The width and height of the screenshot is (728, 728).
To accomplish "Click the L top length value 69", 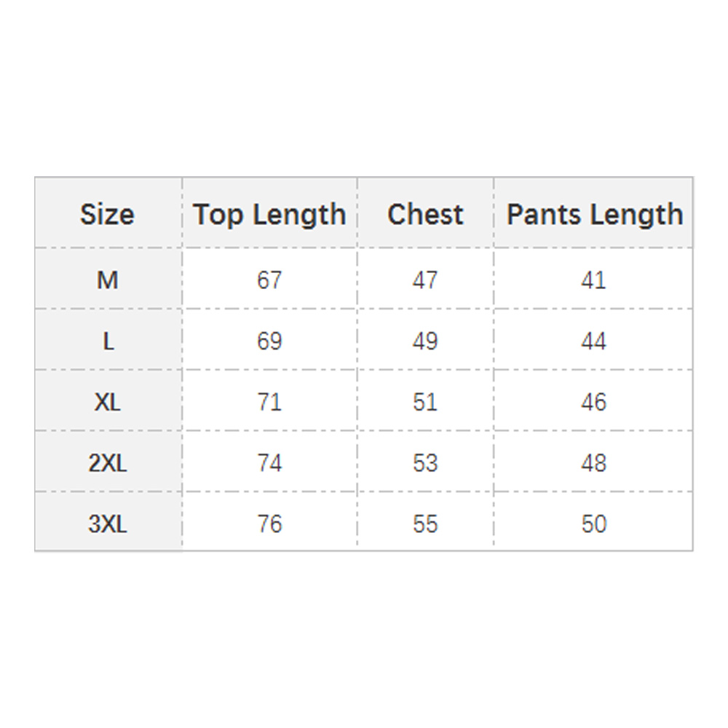I will click(x=269, y=341).
